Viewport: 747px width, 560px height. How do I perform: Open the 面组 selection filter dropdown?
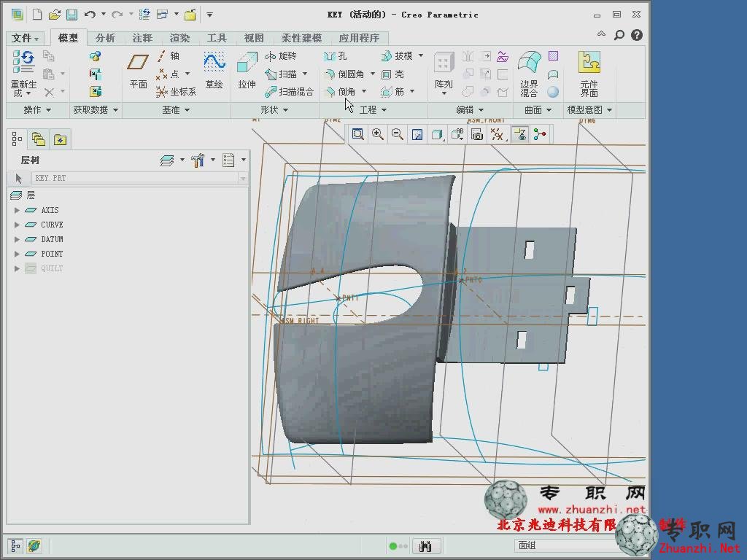565,545
